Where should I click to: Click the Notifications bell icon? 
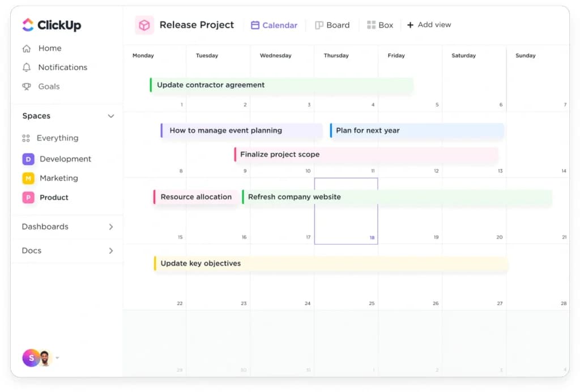(27, 67)
